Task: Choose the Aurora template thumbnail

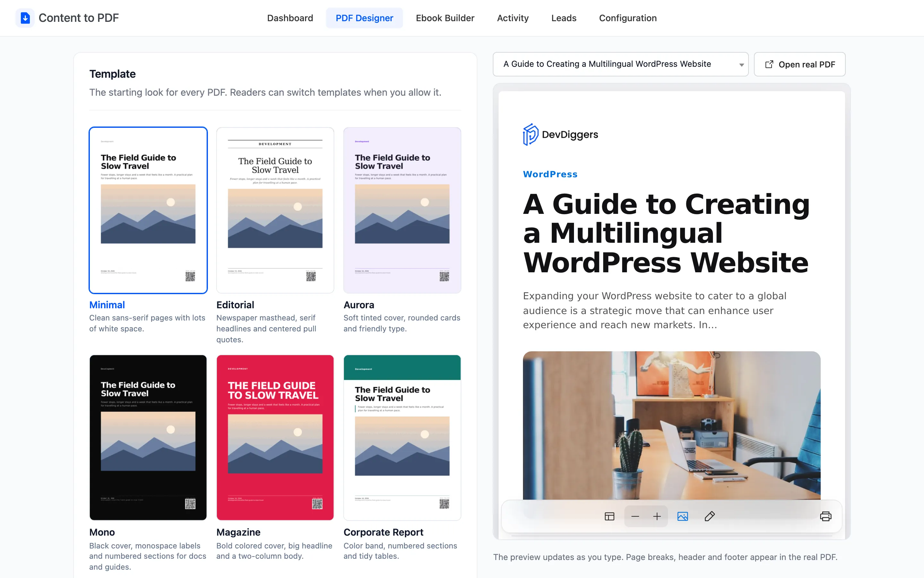Action: click(x=402, y=210)
